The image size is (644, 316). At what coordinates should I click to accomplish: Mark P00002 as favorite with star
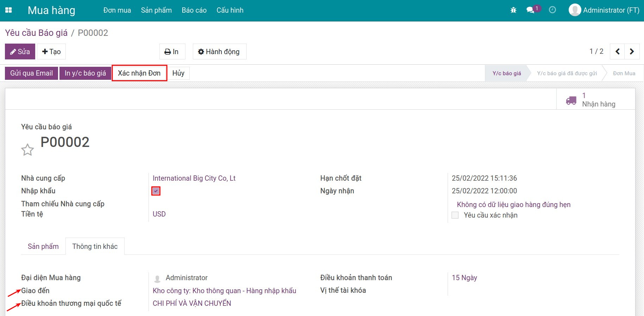pyautogui.click(x=27, y=150)
